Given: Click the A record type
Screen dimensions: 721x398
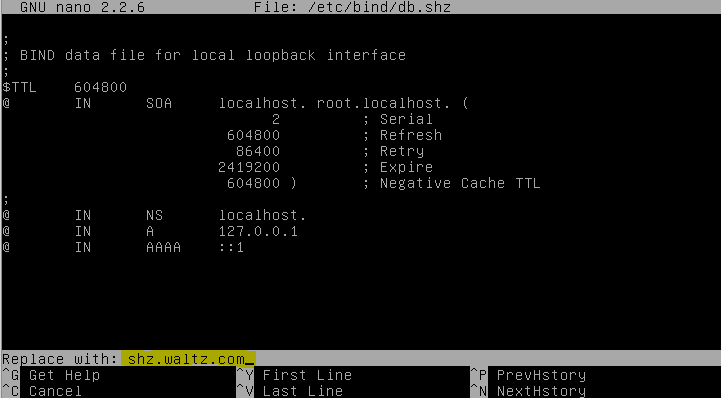Looking at the screenshot, I should (x=150, y=231).
